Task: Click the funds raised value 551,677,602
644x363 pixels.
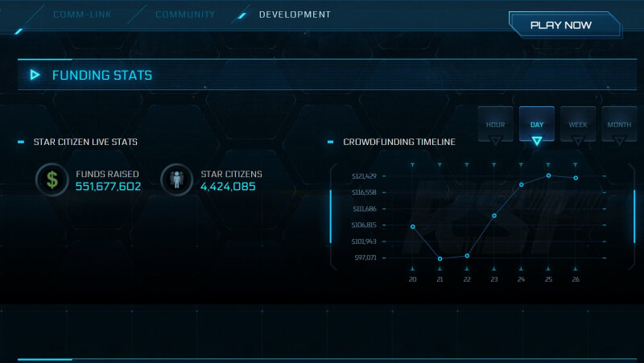Action: (x=108, y=187)
